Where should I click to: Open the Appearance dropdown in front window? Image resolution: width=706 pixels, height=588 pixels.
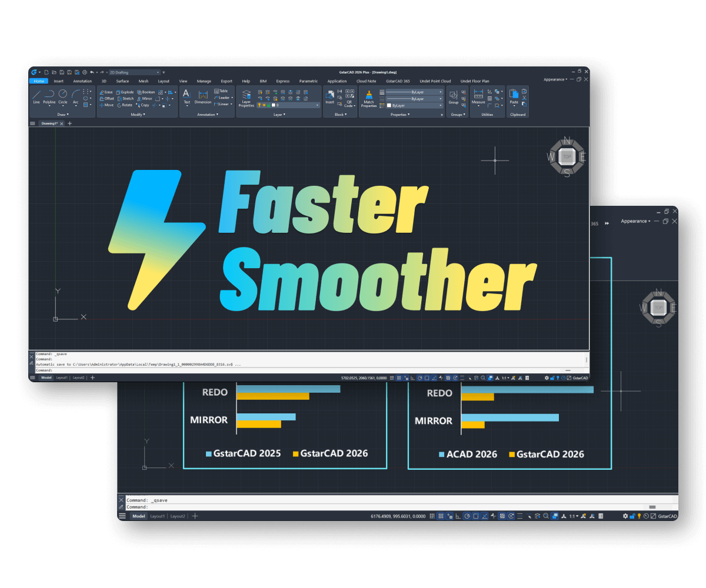tap(555, 79)
